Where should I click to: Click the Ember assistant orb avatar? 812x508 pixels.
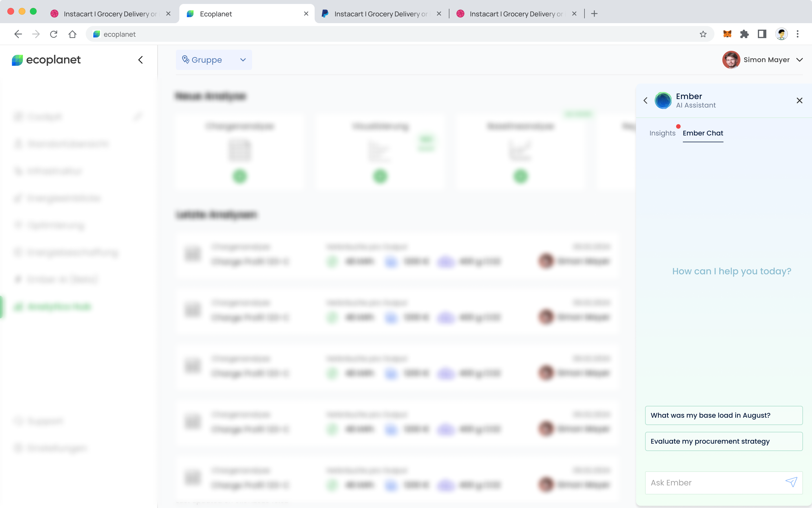click(x=663, y=100)
